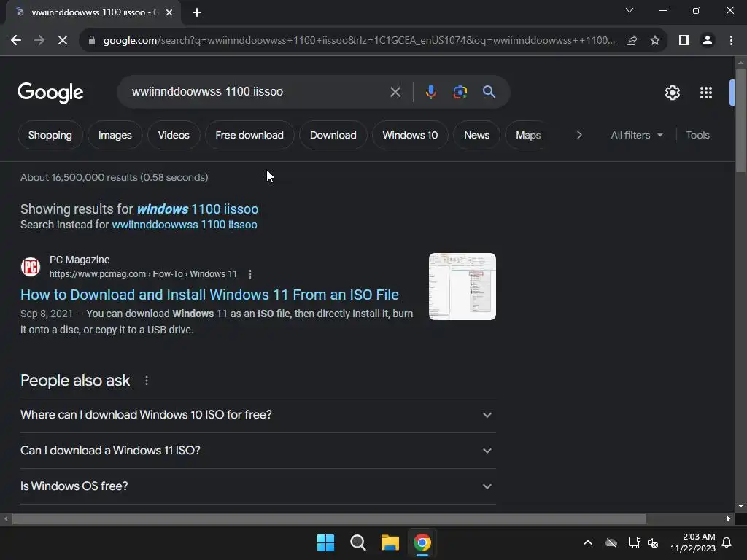
Task: Go to Google homepage logo
Action: (x=50, y=93)
